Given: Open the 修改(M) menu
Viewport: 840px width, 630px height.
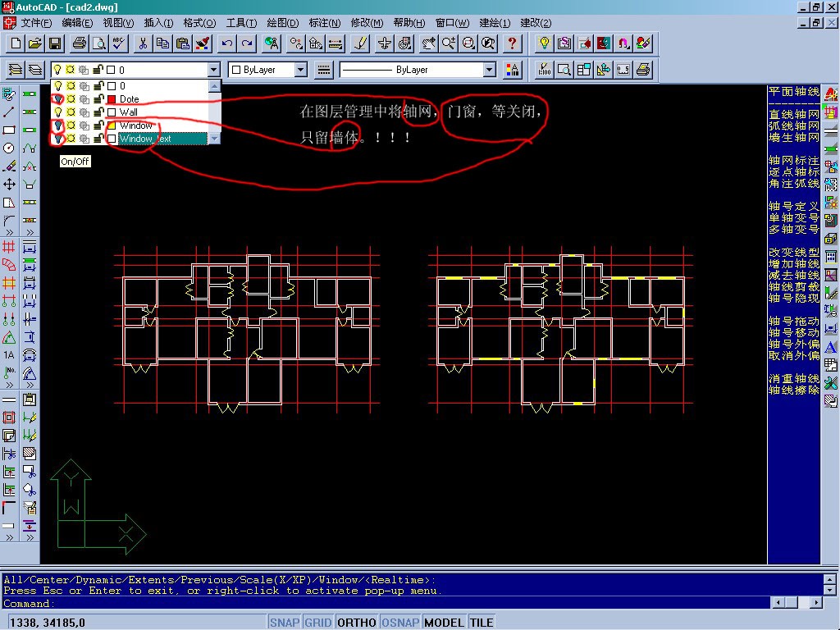Looking at the screenshot, I should 367,22.
